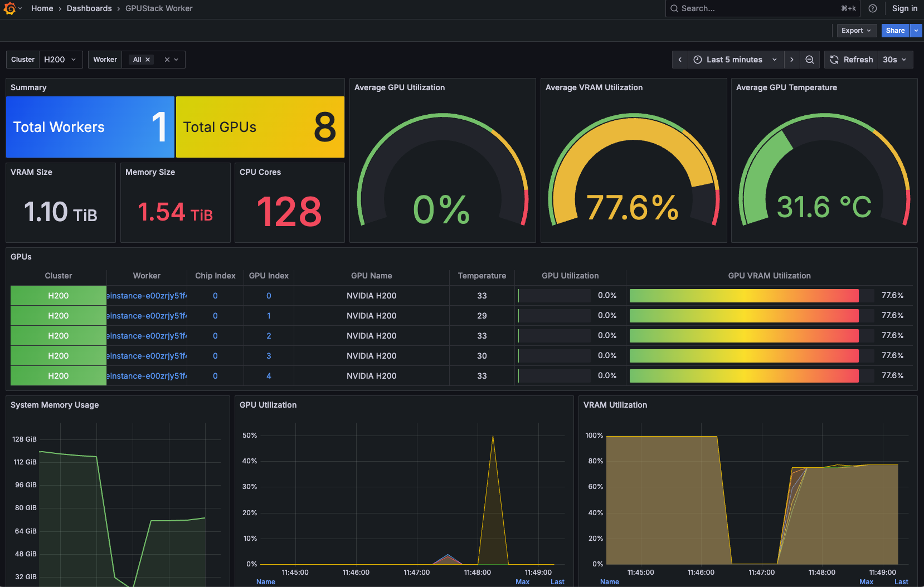Viewport: 924px width, 587px height.
Task: Shift time range backward with left arrow
Action: click(680, 60)
